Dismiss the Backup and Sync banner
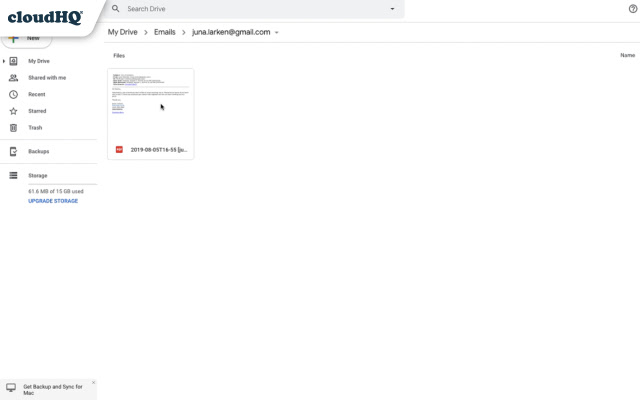This screenshot has width=640, height=400. tap(93, 382)
